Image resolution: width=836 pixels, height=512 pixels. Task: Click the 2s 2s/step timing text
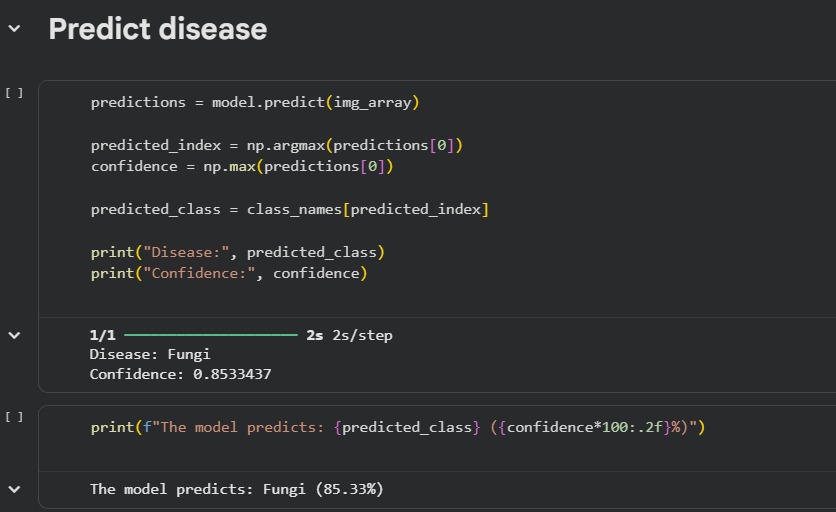coord(349,335)
